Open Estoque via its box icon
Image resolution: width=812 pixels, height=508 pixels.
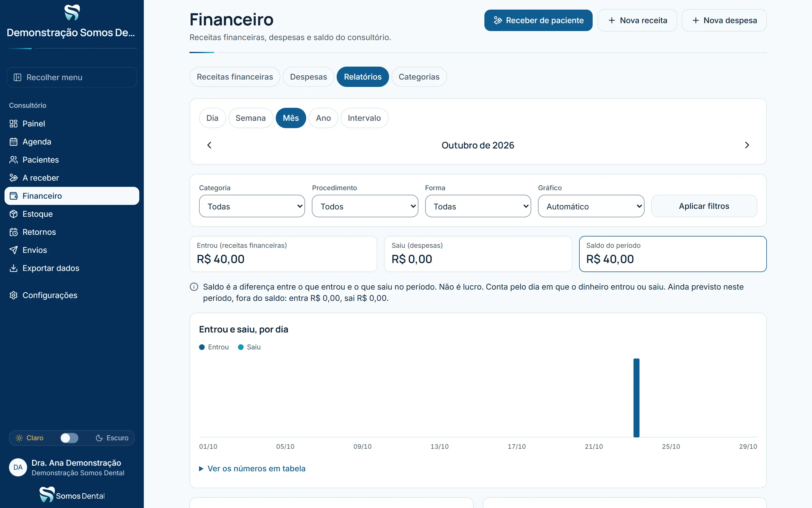(x=14, y=214)
